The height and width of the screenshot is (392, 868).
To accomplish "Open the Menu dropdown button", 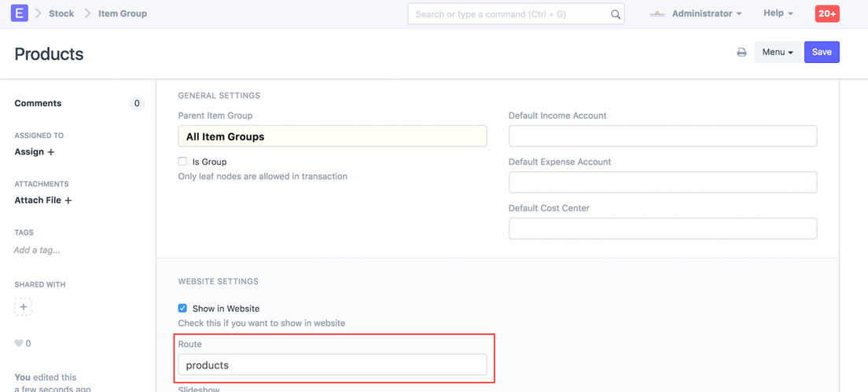I will [x=778, y=52].
